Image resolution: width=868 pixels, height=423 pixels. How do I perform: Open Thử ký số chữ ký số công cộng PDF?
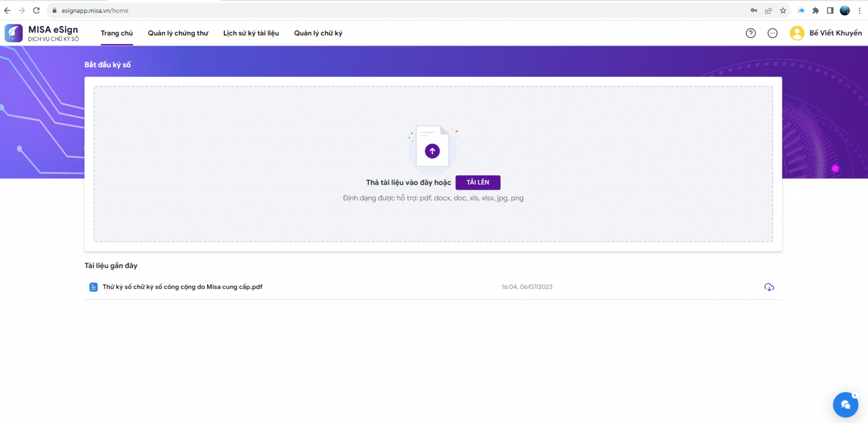point(182,287)
